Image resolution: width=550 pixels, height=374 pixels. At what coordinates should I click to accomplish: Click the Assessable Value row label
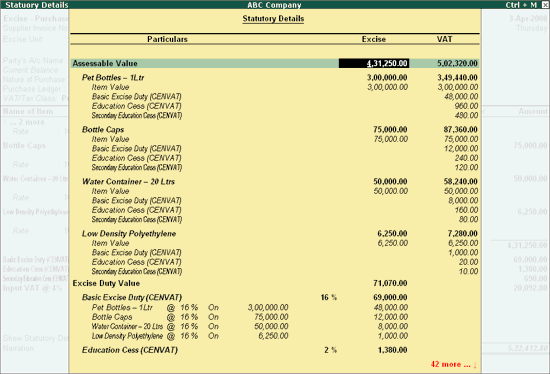105,64
